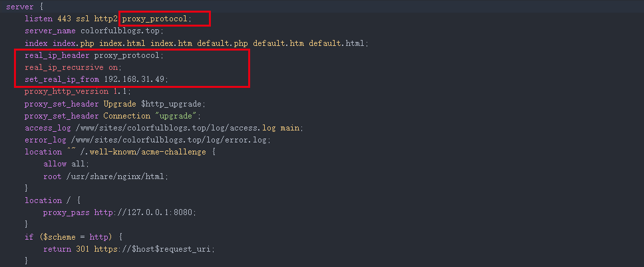Click the allow all directive
The image size is (644, 267).
coord(66,164)
